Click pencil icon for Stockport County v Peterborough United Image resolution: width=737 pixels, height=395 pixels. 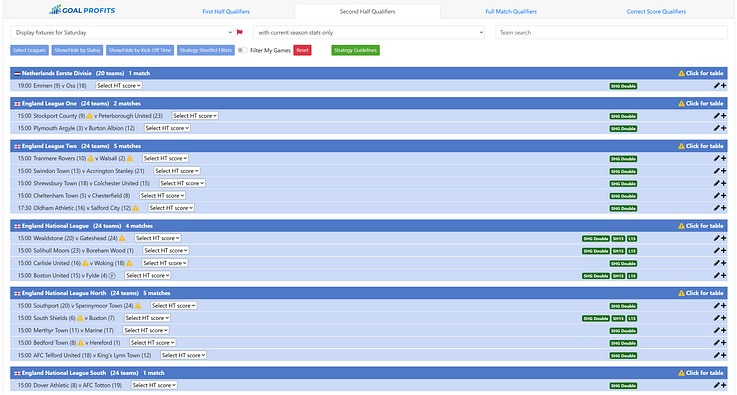point(716,116)
